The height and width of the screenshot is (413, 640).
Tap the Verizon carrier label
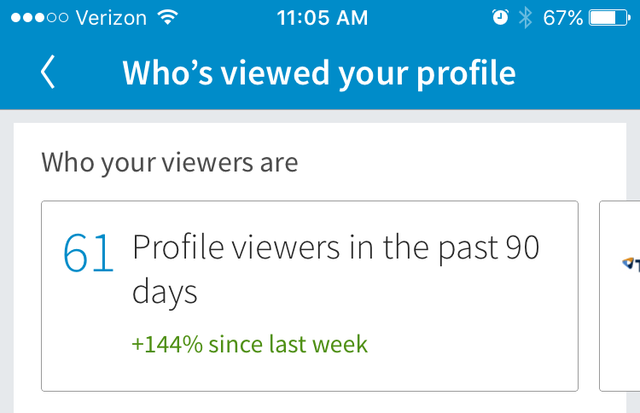pyautogui.click(x=111, y=18)
